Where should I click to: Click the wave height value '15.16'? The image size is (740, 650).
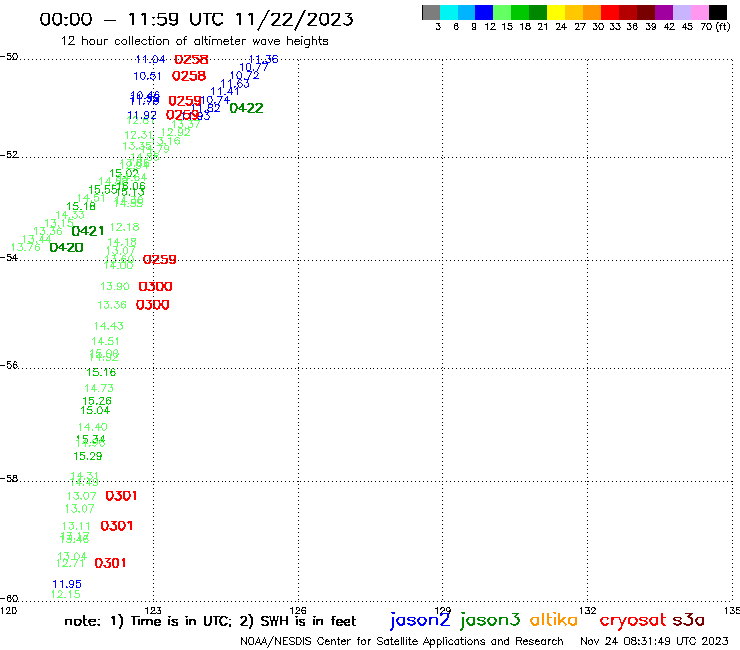pos(101,372)
